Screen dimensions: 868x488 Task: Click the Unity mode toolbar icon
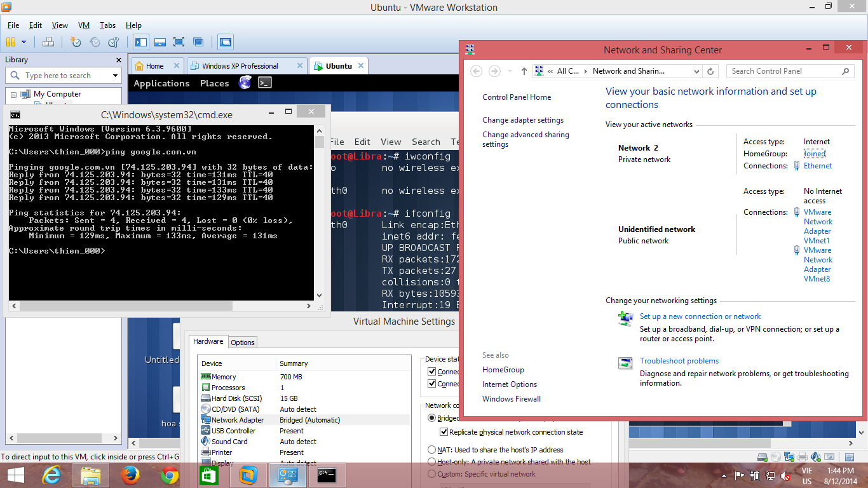pos(198,42)
